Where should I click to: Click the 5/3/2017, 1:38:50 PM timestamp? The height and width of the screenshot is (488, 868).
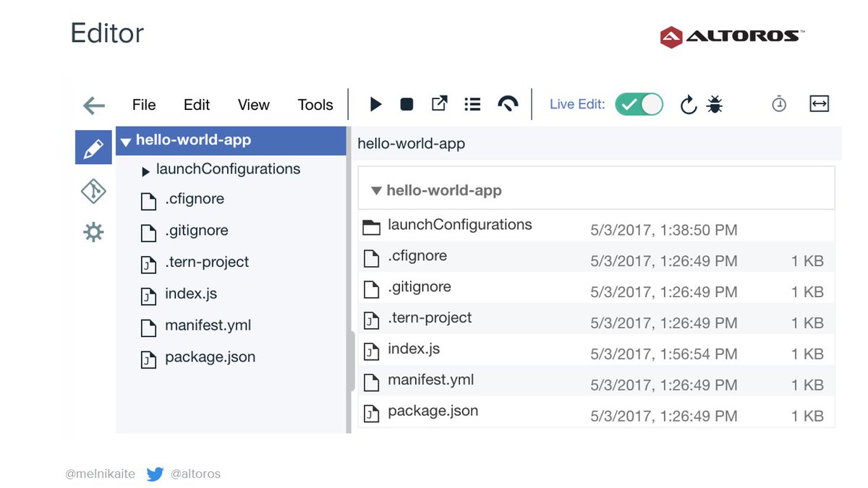point(664,231)
